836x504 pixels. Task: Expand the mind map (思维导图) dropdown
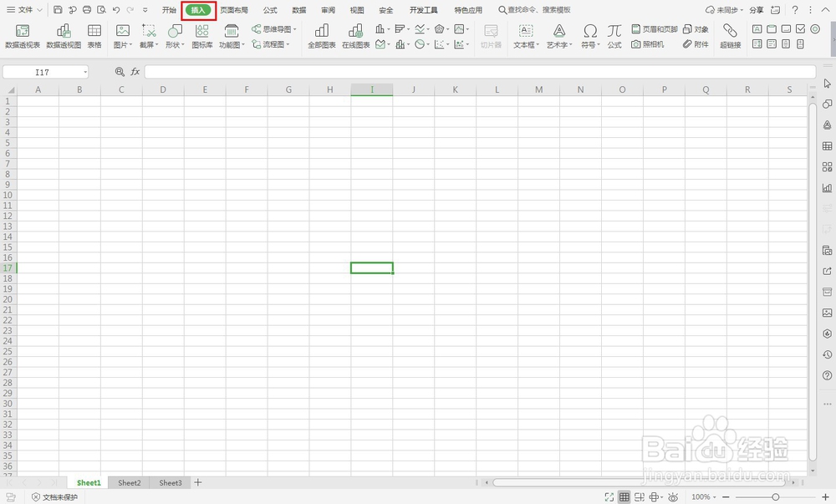(273, 29)
